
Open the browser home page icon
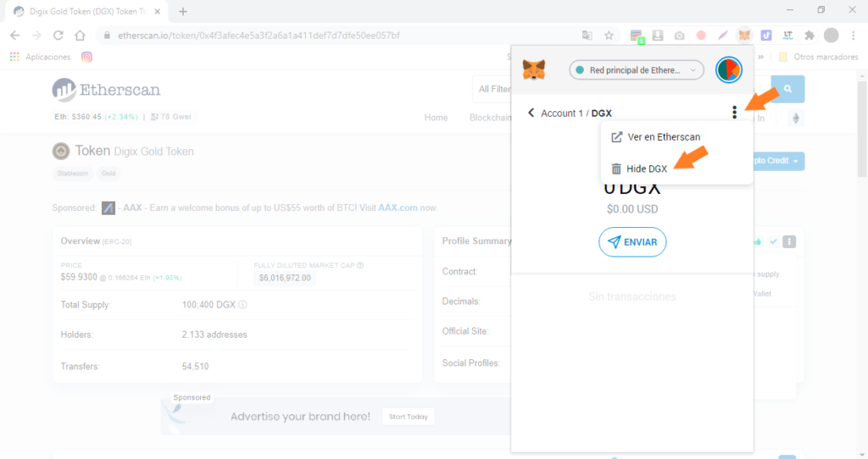pyautogui.click(x=81, y=36)
